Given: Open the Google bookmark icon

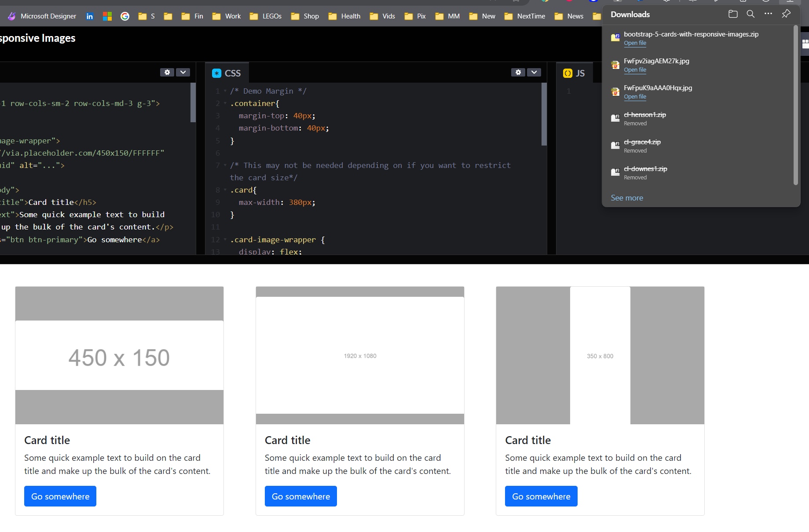Looking at the screenshot, I should coord(125,16).
